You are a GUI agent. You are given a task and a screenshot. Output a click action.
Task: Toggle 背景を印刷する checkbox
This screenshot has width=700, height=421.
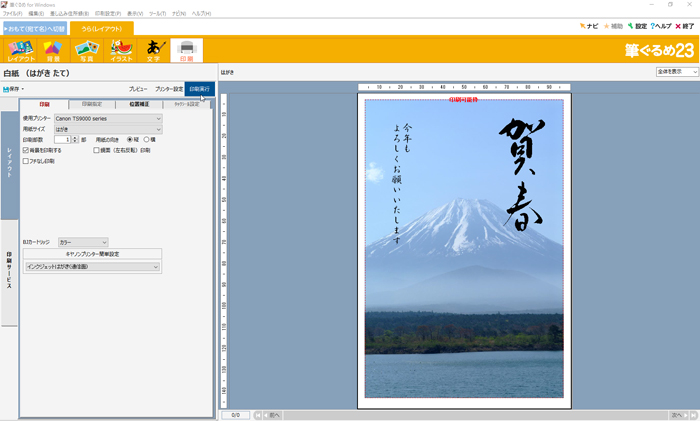26,150
